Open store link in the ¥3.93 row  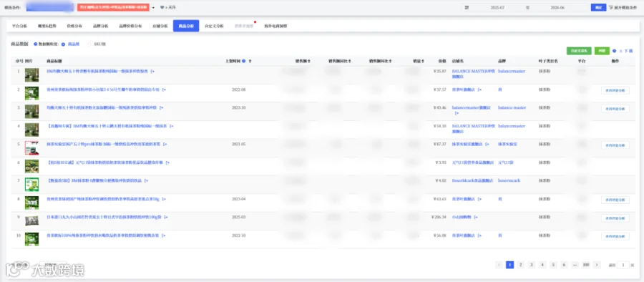click(x=473, y=162)
